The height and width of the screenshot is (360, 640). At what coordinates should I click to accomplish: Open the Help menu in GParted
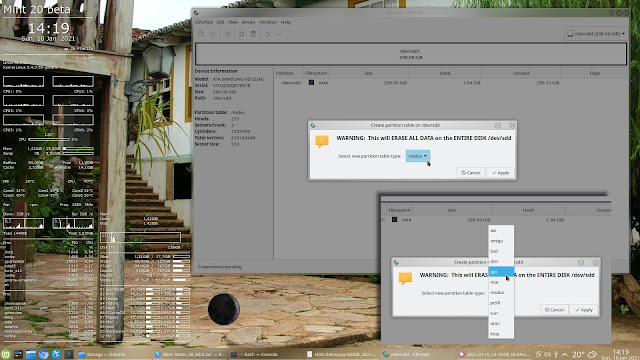286,22
